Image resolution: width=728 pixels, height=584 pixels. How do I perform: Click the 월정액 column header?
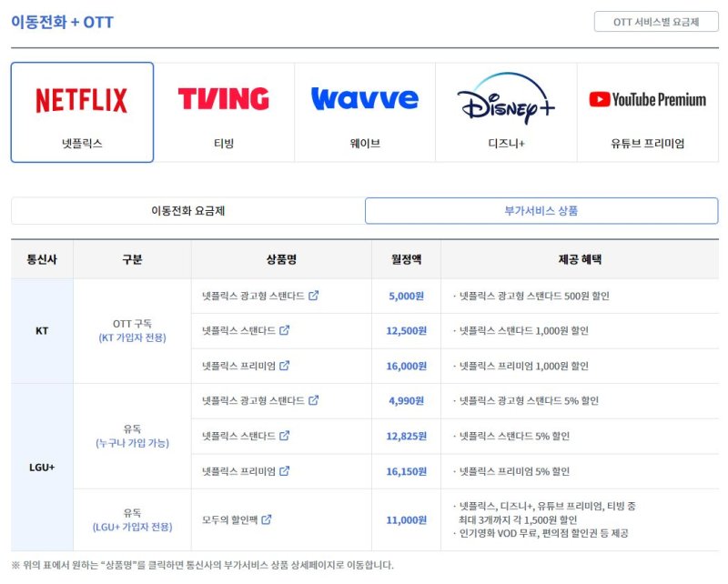[406, 259]
